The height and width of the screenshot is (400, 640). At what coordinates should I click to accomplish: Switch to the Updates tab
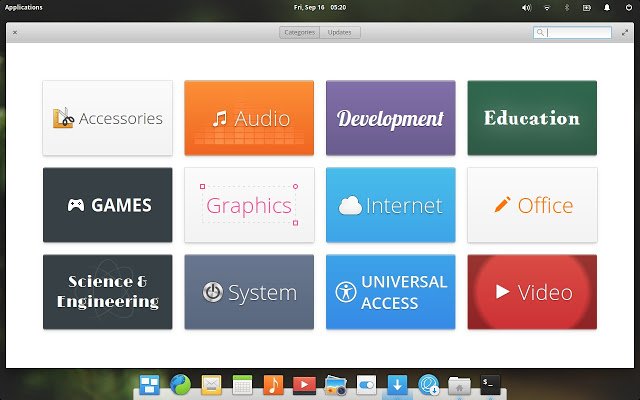tap(340, 32)
